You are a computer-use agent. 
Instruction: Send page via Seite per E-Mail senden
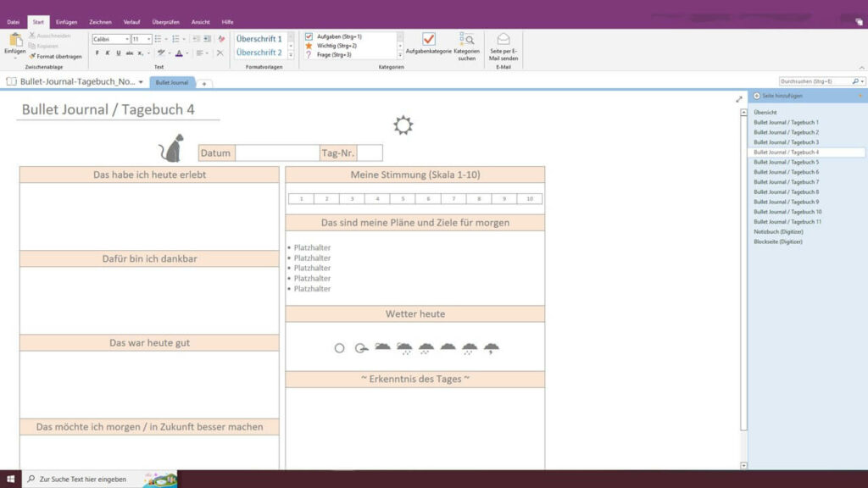(x=503, y=41)
